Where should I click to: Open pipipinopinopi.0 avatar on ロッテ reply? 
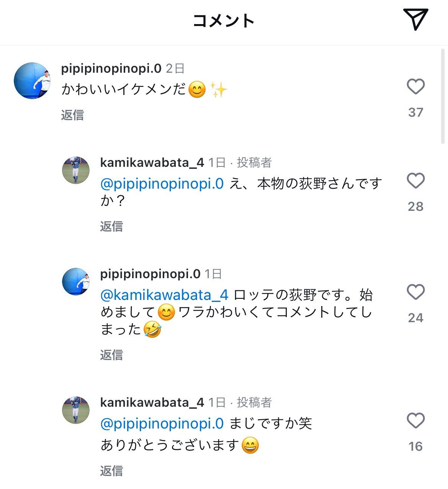pyautogui.click(x=76, y=282)
